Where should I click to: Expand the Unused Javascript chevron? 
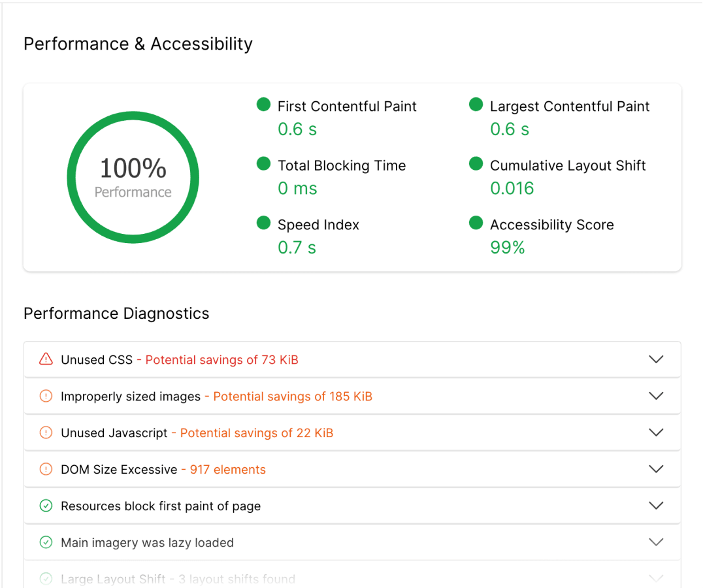point(656,433)
